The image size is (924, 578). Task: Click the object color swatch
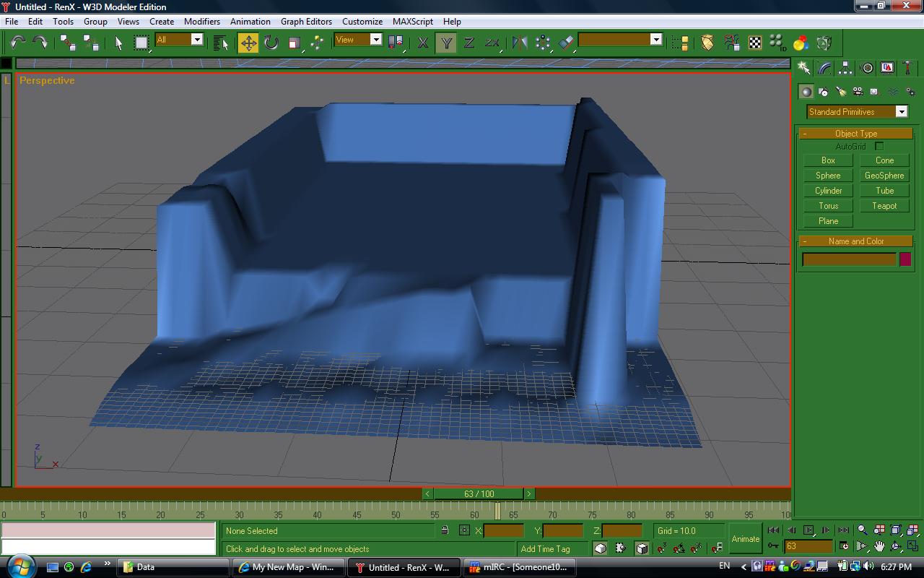click(x=905, y=259)
